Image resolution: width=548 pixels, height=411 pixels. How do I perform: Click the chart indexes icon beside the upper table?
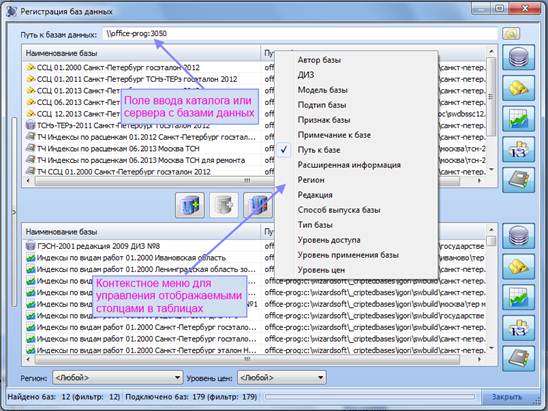pos(519,118)
